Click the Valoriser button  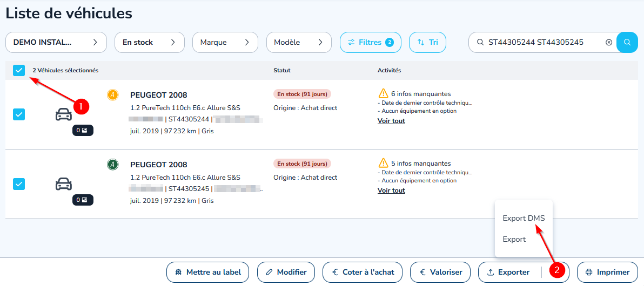click(x=440, y=272)
